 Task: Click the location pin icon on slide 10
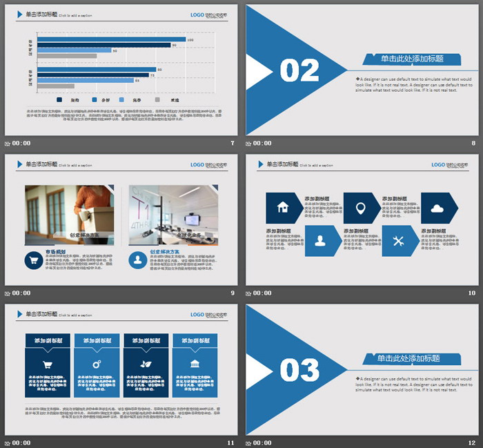359,207
